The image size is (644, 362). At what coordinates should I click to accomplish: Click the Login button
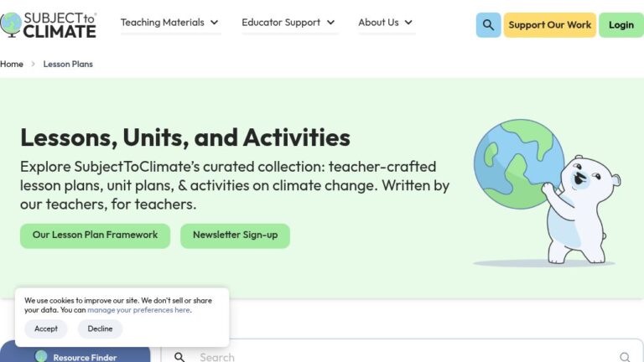click(x=621, y=25)
